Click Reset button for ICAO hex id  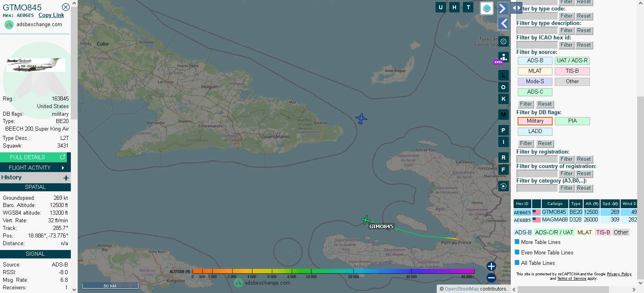click(584, 45)
